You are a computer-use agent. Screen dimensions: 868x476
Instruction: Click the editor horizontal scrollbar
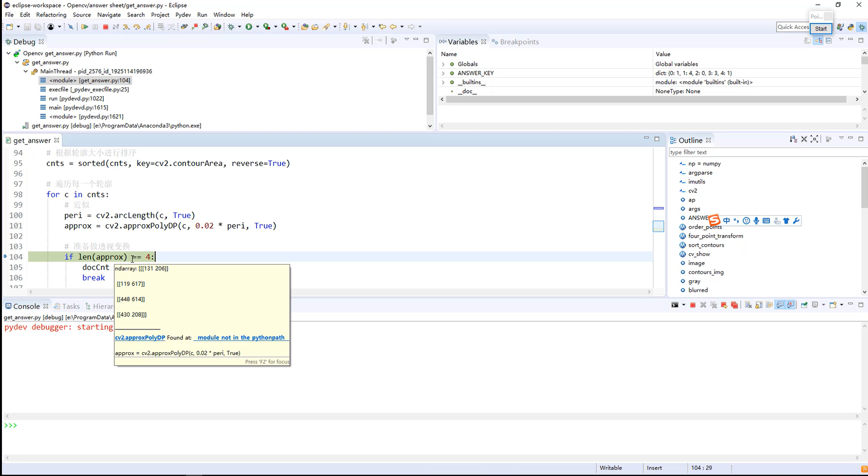click(339, 292)
